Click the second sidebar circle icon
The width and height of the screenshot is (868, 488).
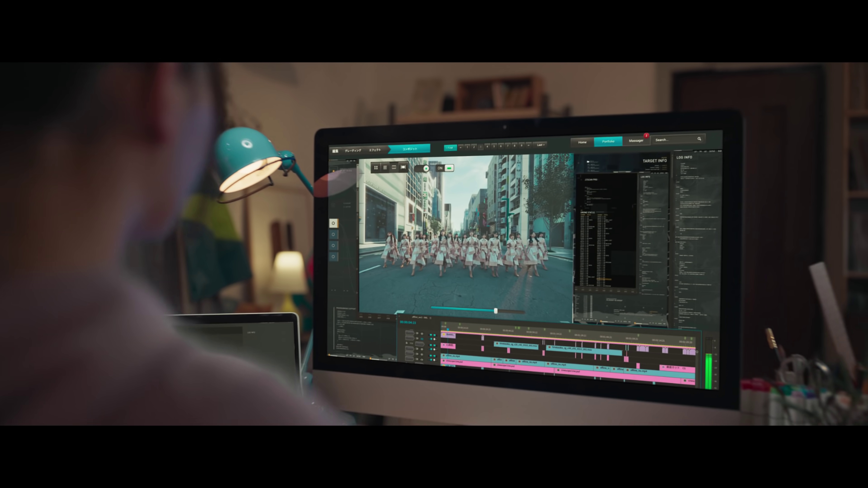333,235
